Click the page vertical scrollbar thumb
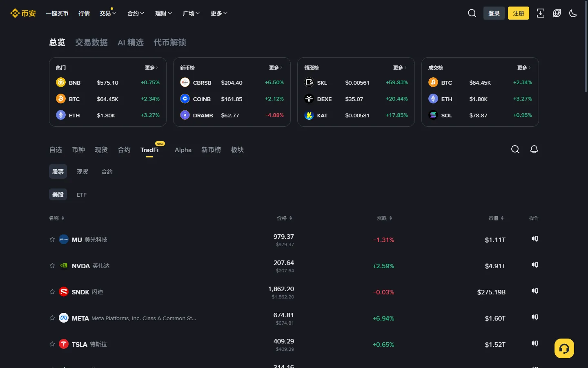 pos(586,47)
